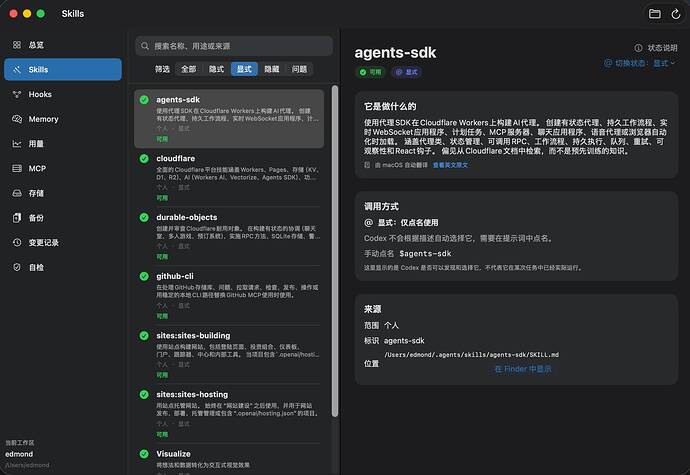Click the 状态说明 info icon
The image size is (690, 475).
(638, 48)
